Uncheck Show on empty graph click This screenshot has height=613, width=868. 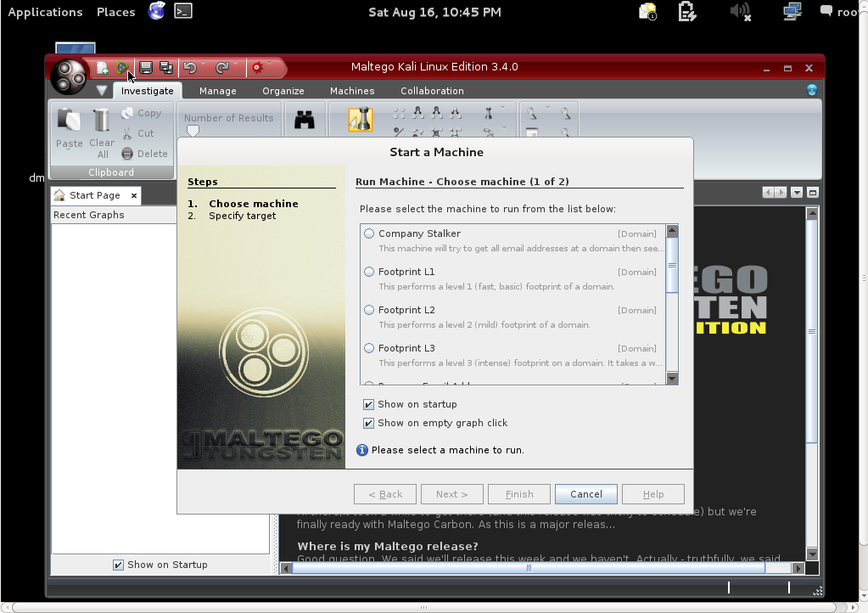369,423
